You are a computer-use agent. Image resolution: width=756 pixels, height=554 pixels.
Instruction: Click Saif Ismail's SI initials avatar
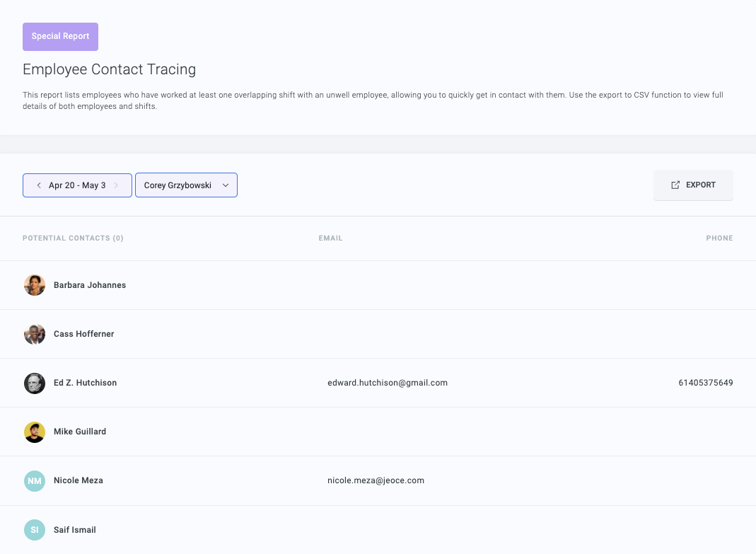tap(35, 530)
